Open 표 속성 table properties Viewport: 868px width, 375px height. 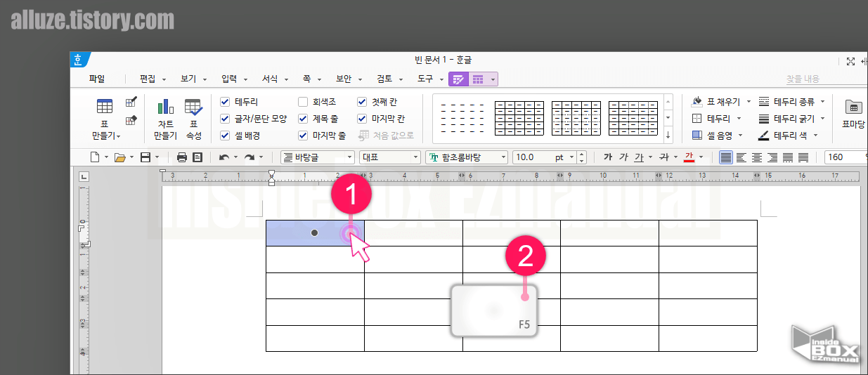click(193, 119)
